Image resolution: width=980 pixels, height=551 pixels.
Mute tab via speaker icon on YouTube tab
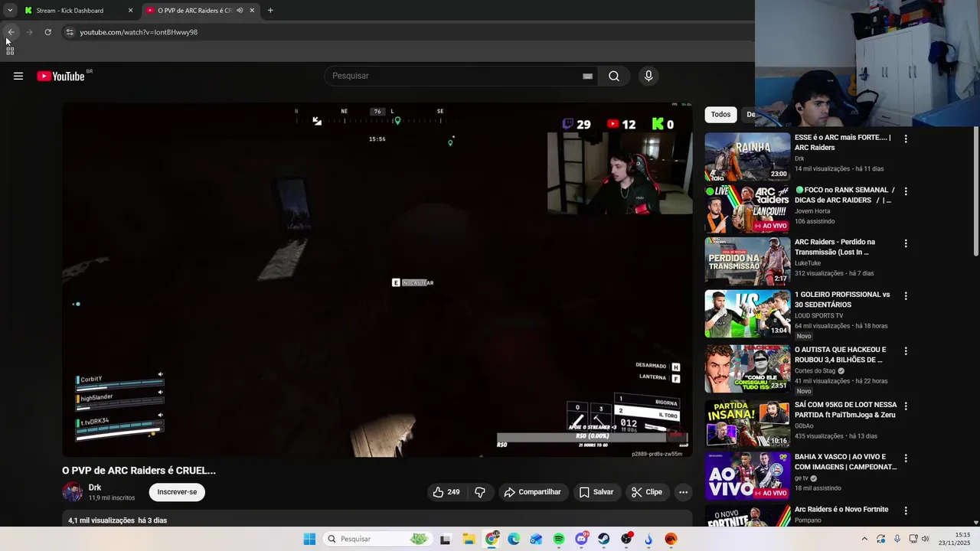coord(240,10)
